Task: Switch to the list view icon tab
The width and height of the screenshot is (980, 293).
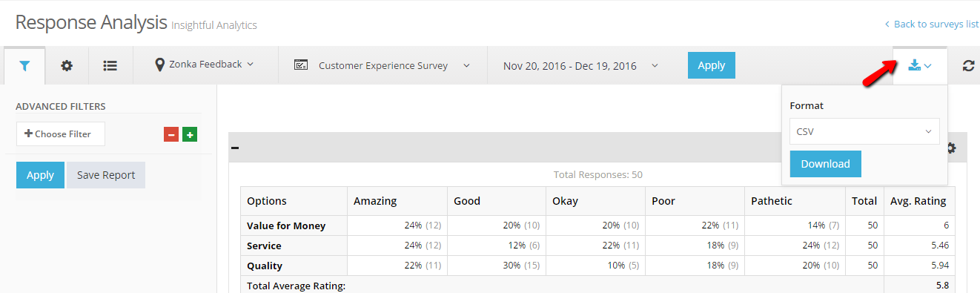Action: coord(110,65)
